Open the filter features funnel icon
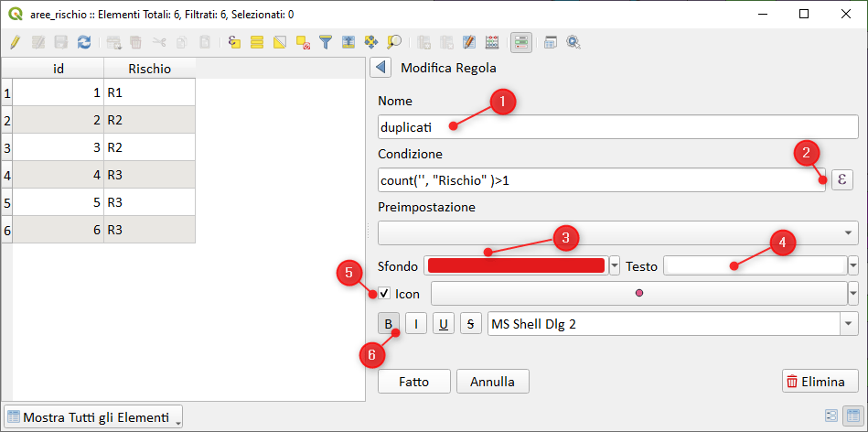The width and height of the screenshot is (868, 432). pos(325,42)
